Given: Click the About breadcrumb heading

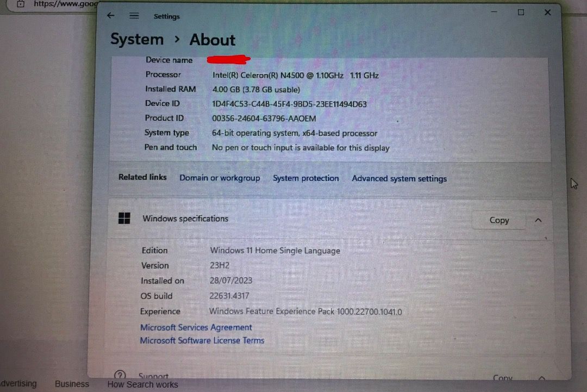Looking at the screenshot, I should click(213, 40).
